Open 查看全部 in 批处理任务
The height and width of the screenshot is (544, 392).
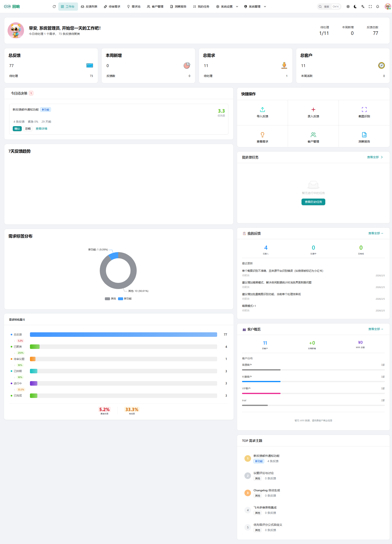pos(375,157)
